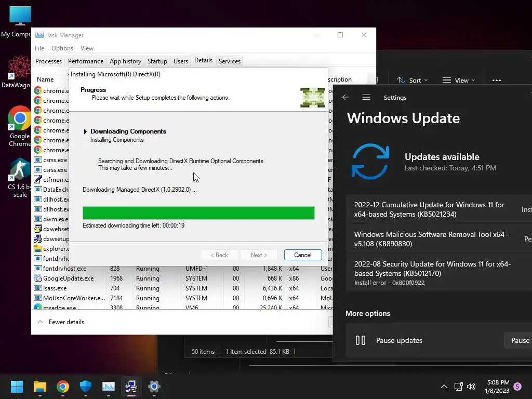Open the Settings hamburger navigation menu

coord(366,97)
